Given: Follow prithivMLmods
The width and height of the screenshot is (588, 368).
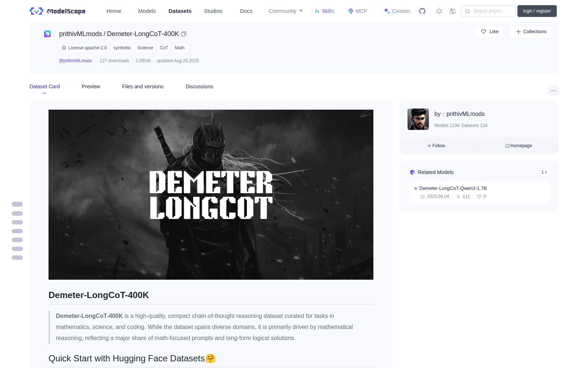Looking at the screenshot, I should pyautogui.click(x=436, y=146).
